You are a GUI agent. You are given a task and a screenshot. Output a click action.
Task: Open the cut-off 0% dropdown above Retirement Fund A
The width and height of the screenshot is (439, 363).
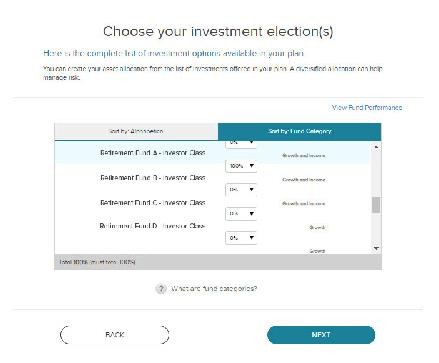(x=241, y=144)
